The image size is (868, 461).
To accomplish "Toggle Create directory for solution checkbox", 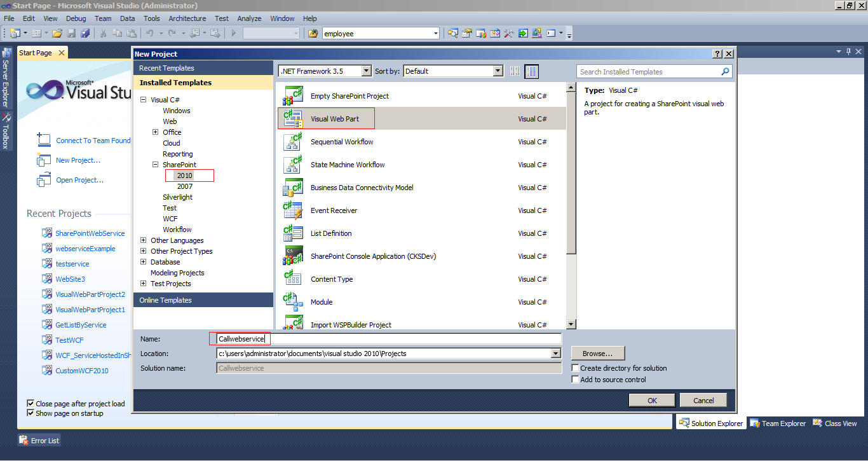I will click(x=575, y=368).
